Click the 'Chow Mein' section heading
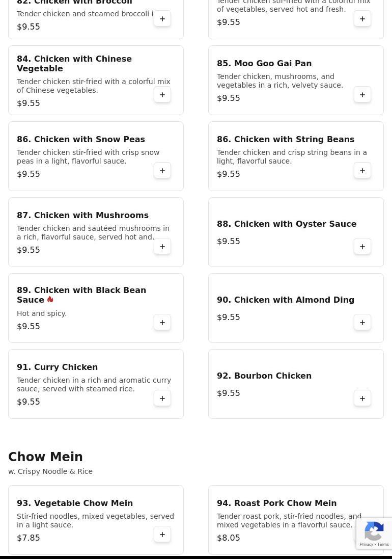Screen dimensions: 392x559 45,457
